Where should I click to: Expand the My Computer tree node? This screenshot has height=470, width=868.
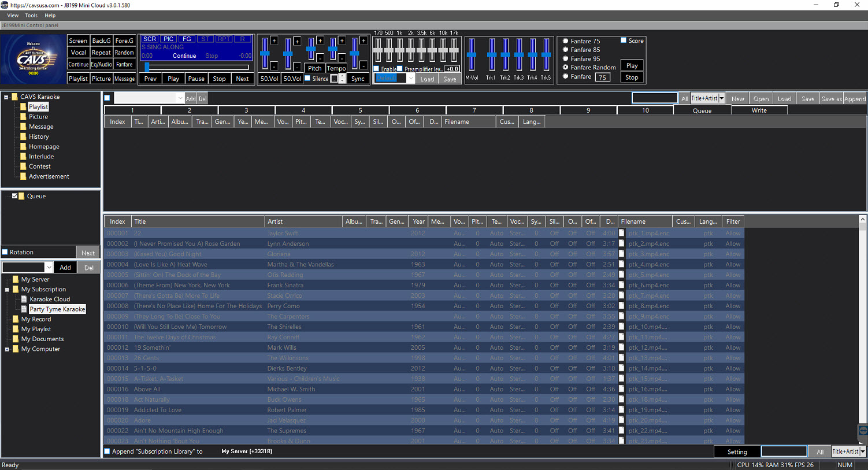coord(7,349)
